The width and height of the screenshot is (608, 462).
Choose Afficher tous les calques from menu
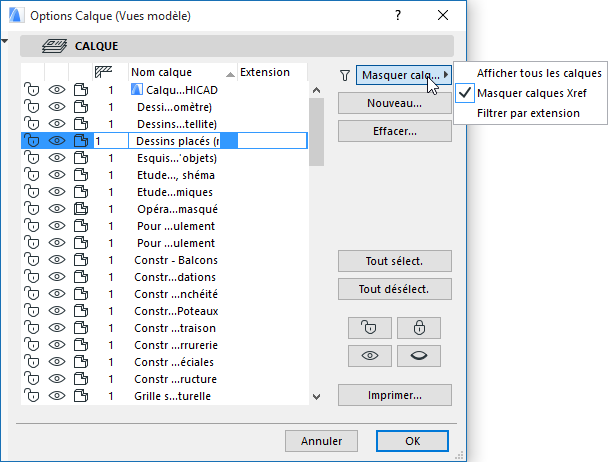click(x=539, y=73)
